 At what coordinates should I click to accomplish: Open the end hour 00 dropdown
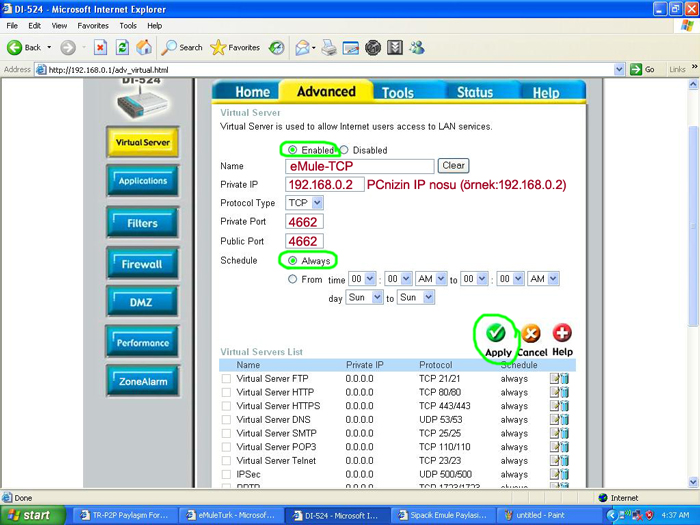point(474,279)
